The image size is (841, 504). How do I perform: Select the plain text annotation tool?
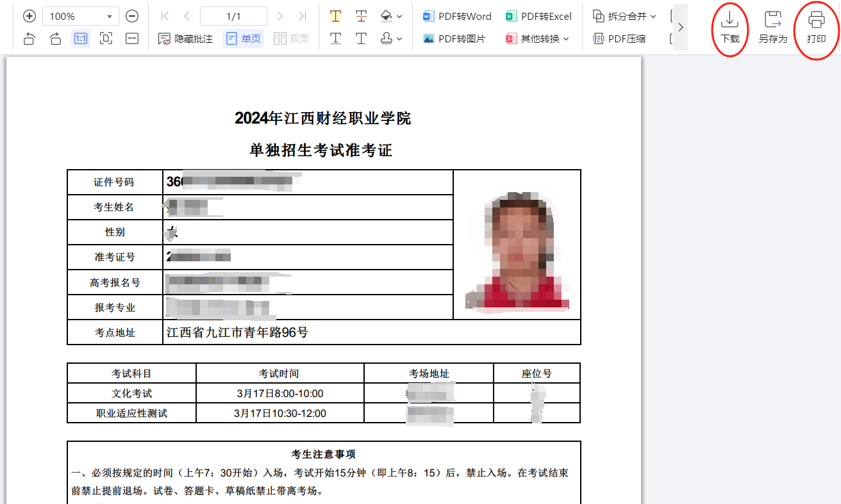[x=361, y=38]
